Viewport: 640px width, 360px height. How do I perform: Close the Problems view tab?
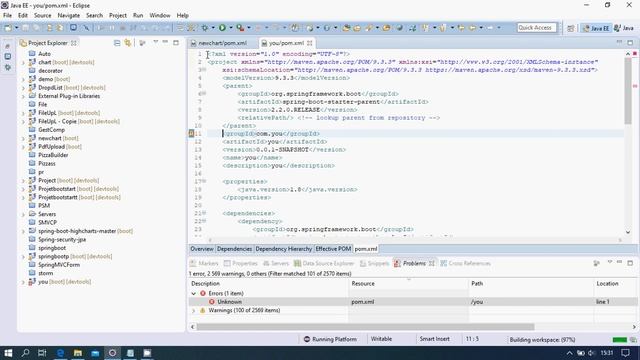point(431,263)
